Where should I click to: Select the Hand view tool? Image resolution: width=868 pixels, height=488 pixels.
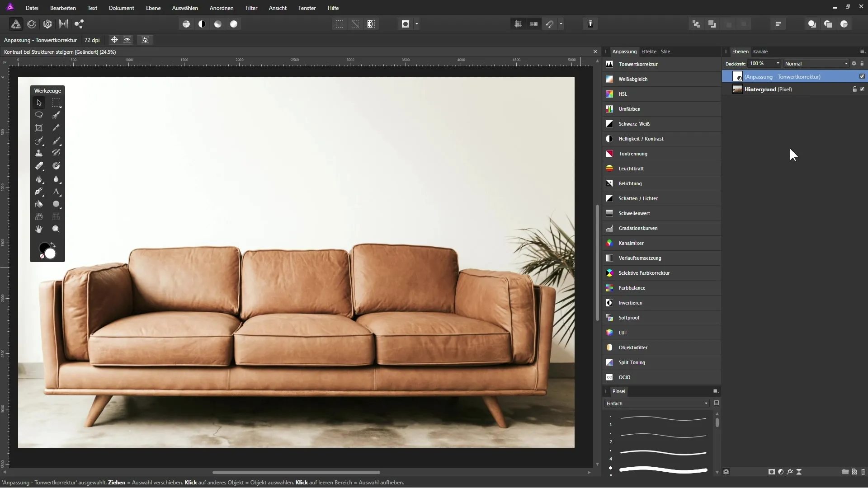click(x=39, y=230)
